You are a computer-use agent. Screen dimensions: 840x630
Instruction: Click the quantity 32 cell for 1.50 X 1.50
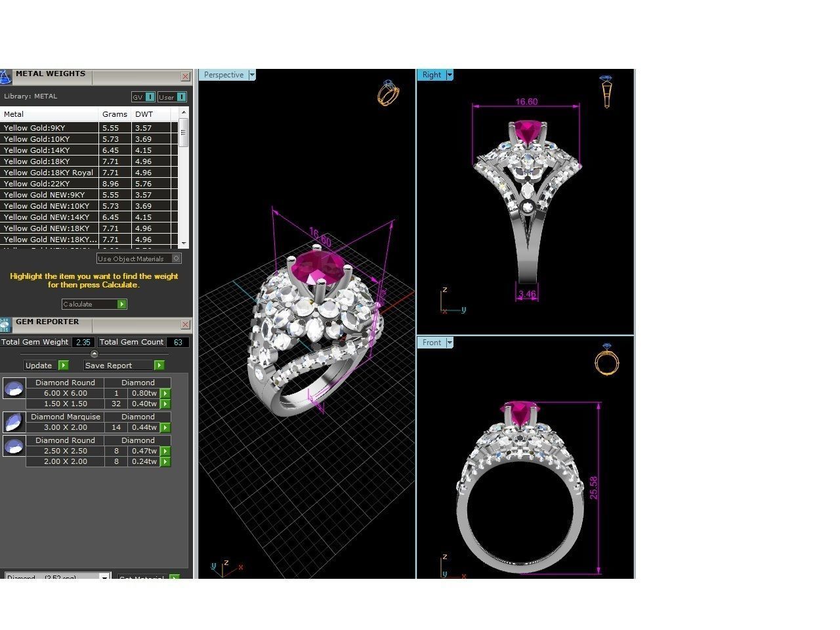(x=116, y=404)
